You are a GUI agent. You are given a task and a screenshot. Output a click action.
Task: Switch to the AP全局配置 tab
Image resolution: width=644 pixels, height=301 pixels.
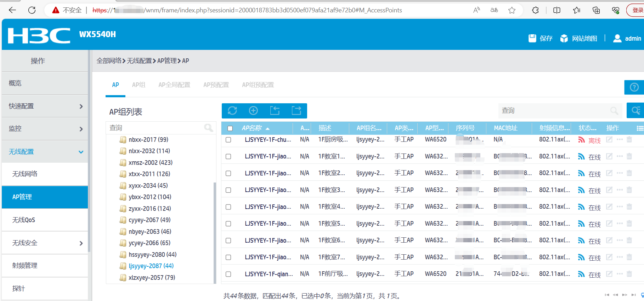point(174,85)
